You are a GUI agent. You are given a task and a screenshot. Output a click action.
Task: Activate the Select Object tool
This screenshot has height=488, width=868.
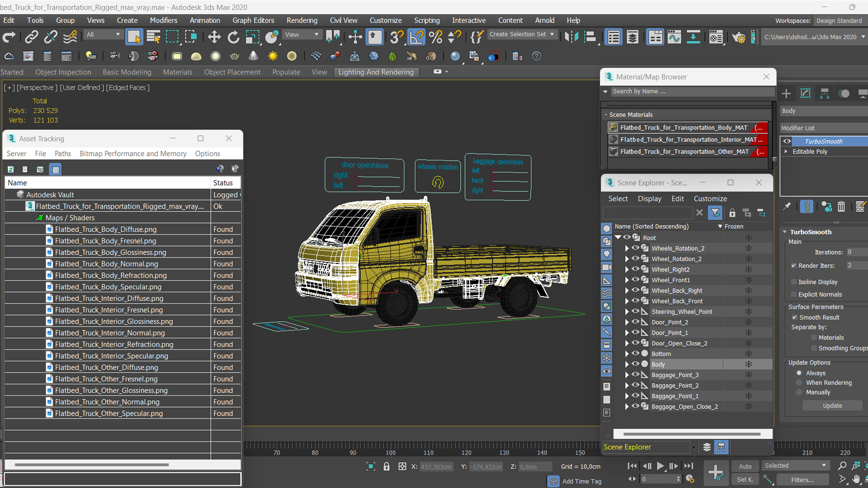coord(134,37)
